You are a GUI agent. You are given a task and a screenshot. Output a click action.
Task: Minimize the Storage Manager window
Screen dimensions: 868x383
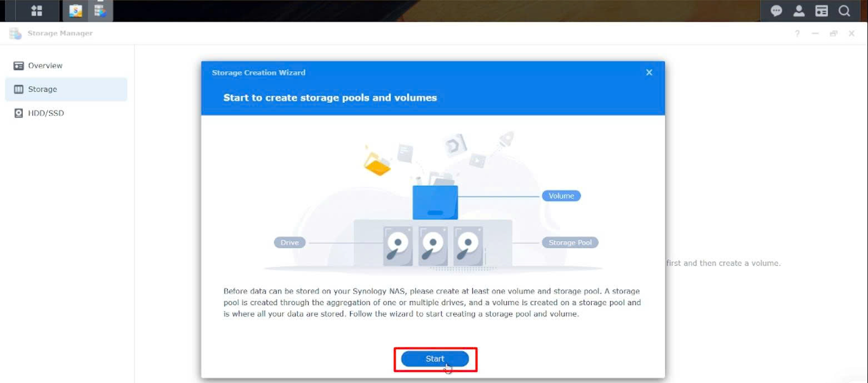point(815,33)
